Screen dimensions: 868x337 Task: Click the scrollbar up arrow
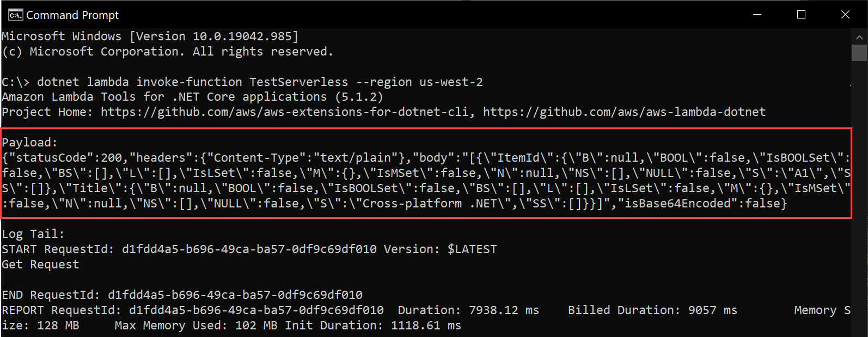click(x=859, y=37)
